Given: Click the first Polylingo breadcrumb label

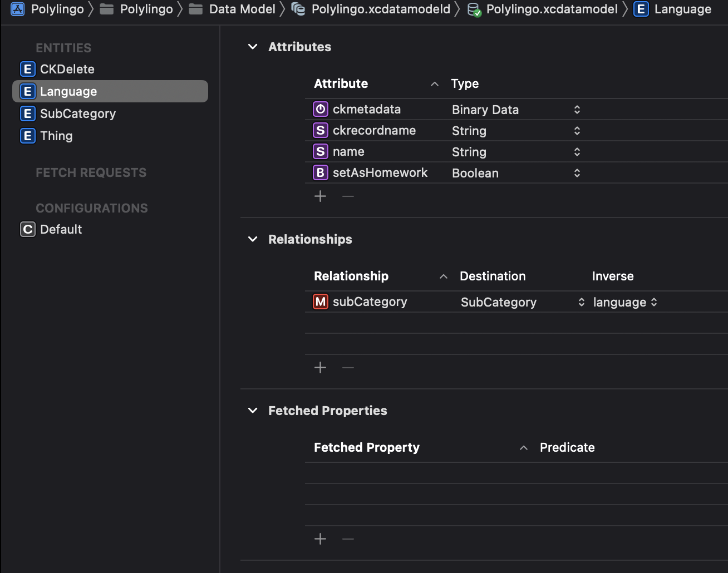Looking at the screenshot, I should tap(57, 9).
